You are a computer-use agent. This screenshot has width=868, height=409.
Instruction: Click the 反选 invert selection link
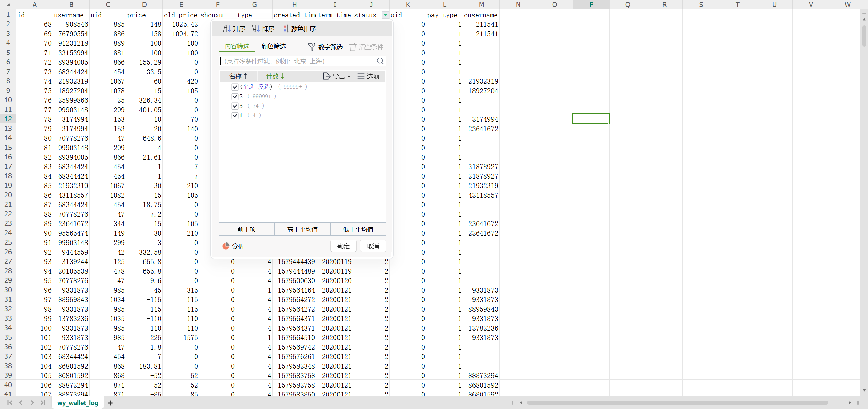click(264, 87)
